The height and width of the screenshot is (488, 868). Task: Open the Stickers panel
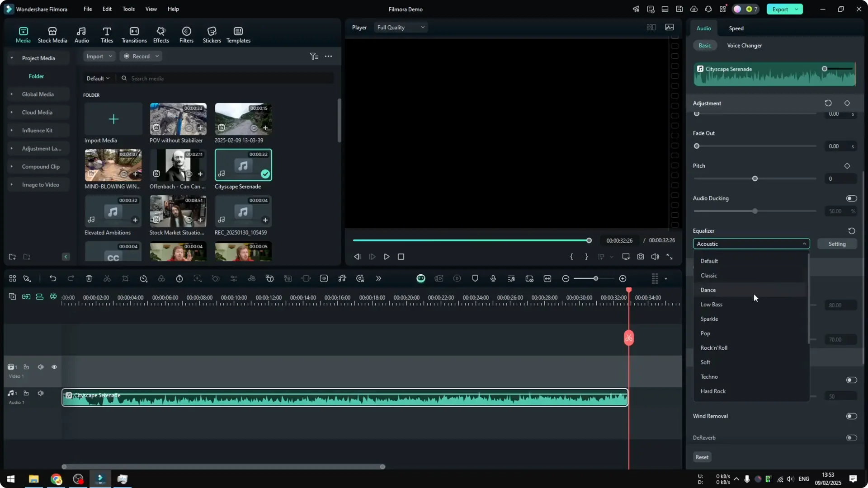pos(211,34)
